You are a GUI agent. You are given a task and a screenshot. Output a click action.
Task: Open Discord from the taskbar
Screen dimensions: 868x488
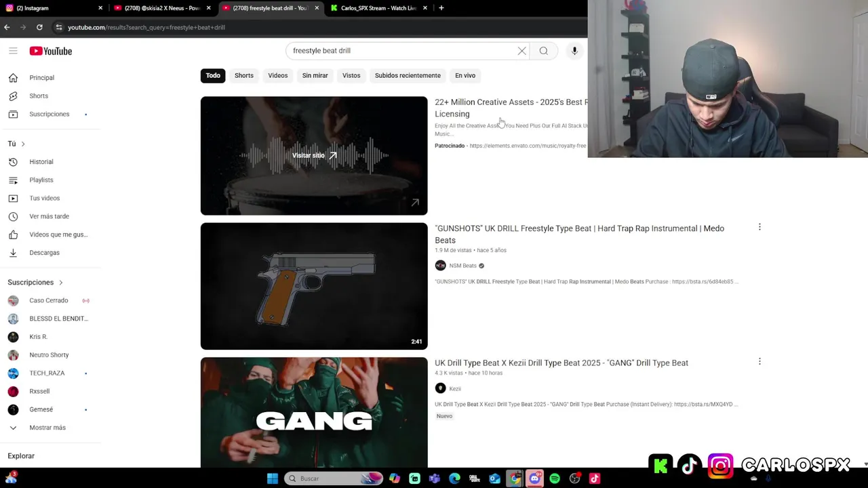534,479
